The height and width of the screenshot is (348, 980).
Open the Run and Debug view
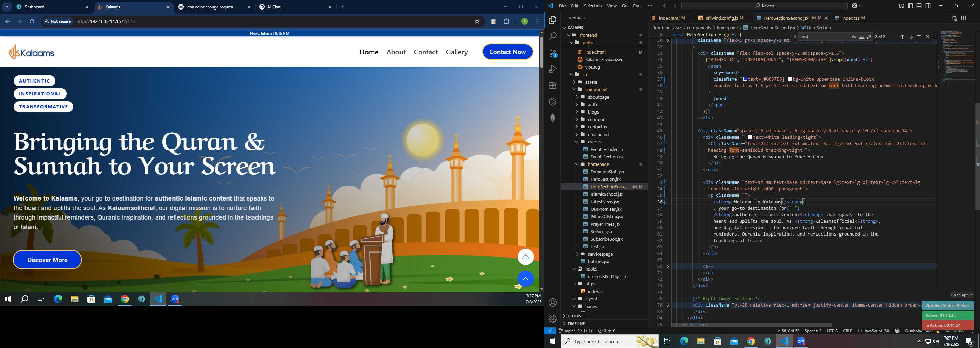[x=552, y=69]
